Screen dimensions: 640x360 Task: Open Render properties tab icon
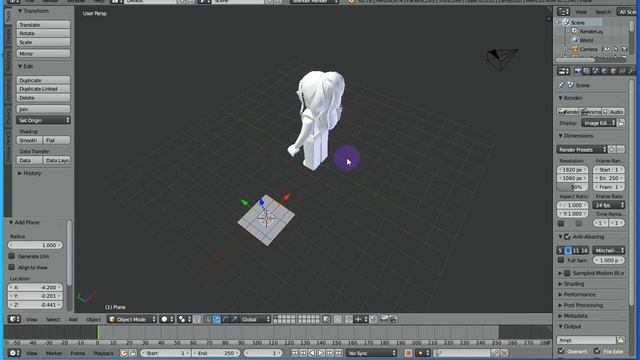pos(578,71)
